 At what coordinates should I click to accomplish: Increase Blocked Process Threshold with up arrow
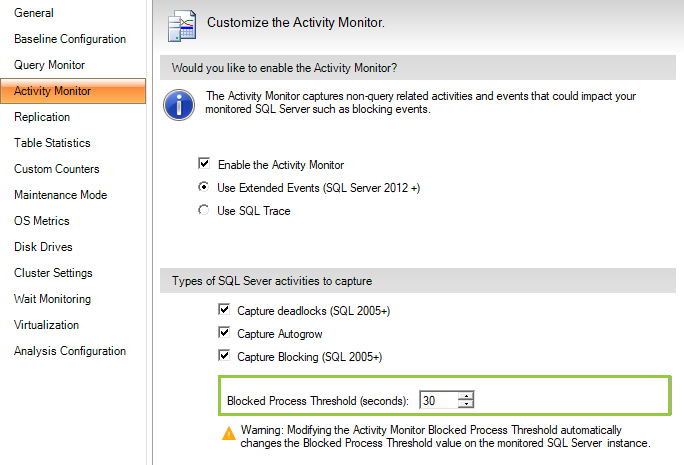(465, 396)
